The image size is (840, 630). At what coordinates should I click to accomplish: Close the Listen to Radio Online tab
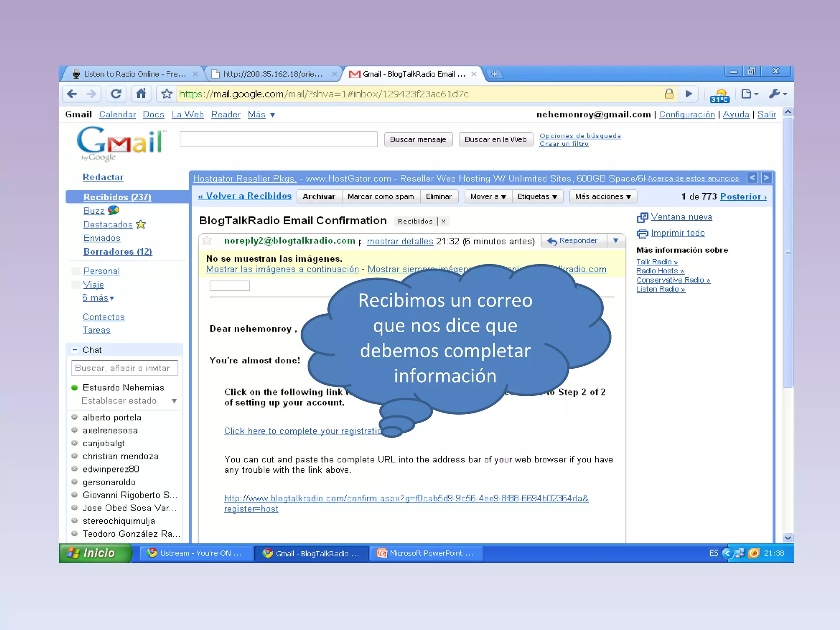coord(196,74)
